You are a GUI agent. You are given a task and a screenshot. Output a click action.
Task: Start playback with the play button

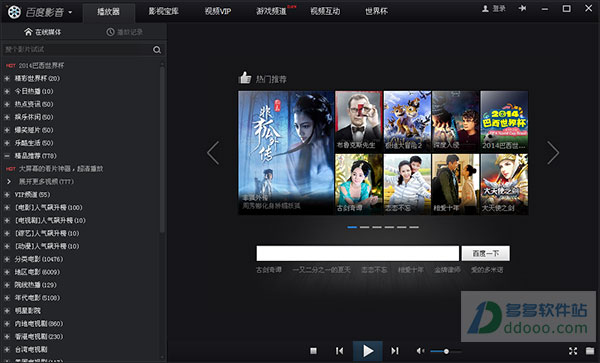[368, 351]
